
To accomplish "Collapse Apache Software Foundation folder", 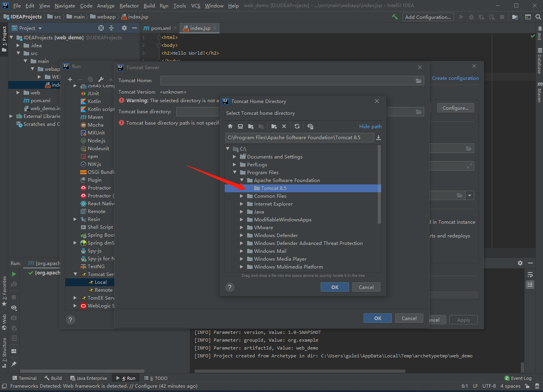I will (x=242, y=180).
